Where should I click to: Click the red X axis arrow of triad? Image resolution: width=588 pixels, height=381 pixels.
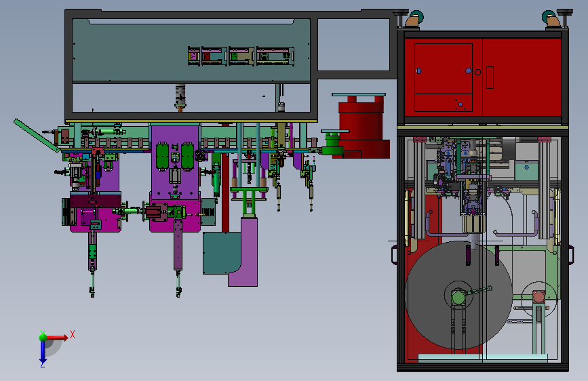57,338
